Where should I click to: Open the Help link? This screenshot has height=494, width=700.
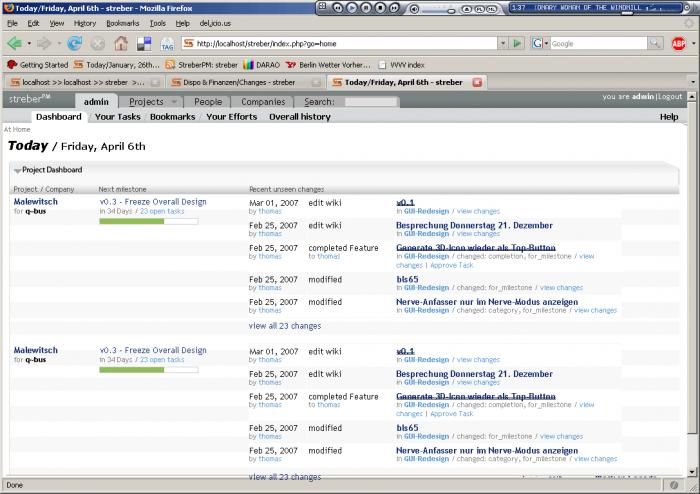click(x=669, y=117)
